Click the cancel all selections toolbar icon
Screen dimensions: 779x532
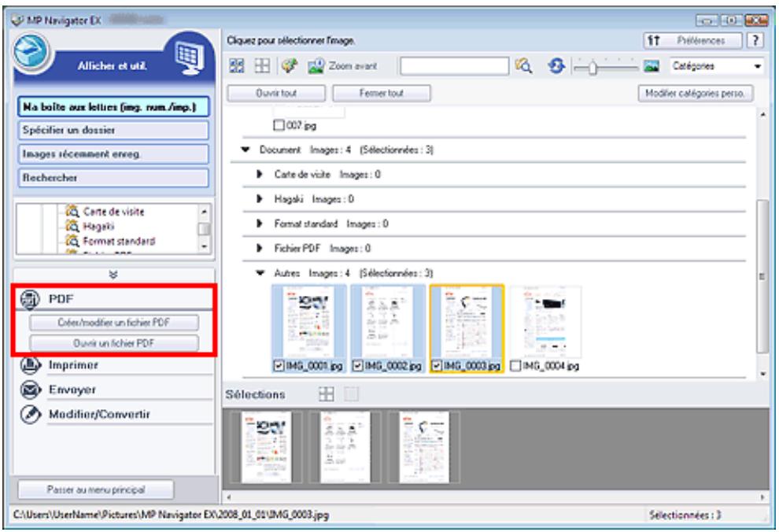tap(262, 66)
